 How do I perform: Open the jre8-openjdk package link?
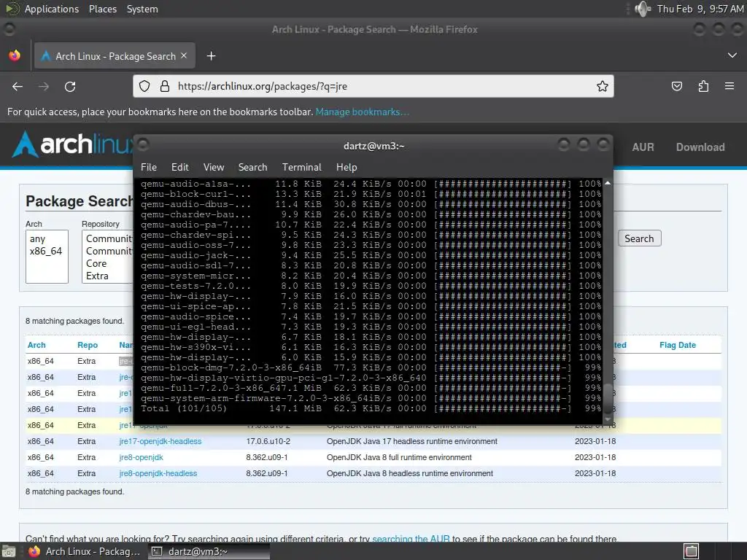141,458
